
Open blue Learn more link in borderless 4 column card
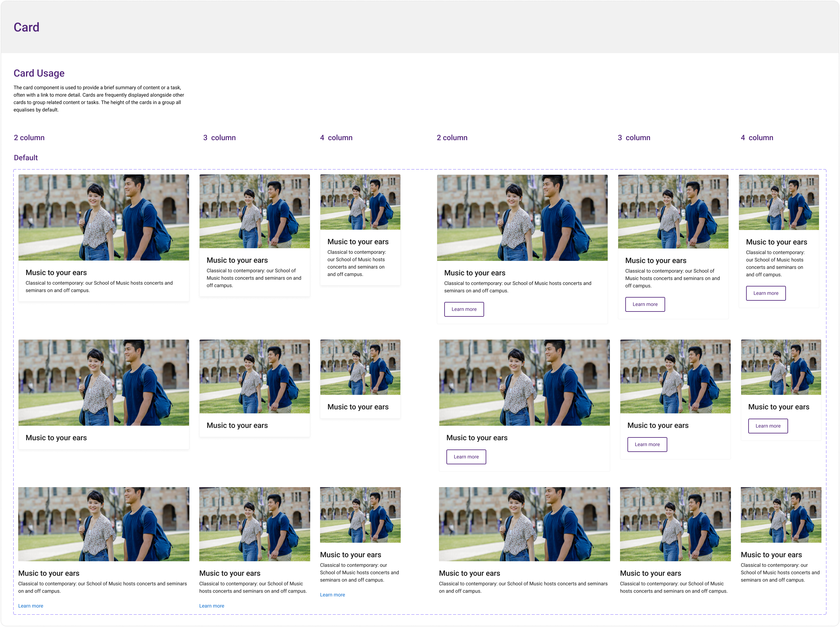[332, 595]
